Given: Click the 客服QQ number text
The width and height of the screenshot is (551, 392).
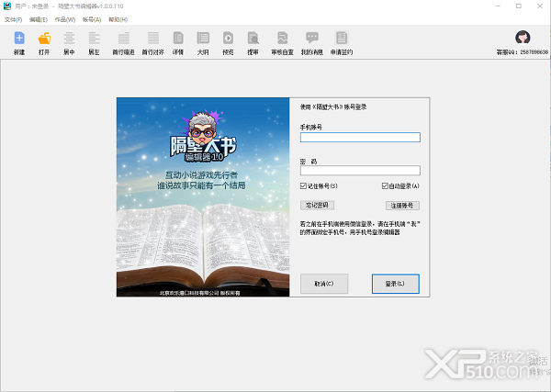Looking at the screenshot, I should pyautogui.click(x=523, y=52).
